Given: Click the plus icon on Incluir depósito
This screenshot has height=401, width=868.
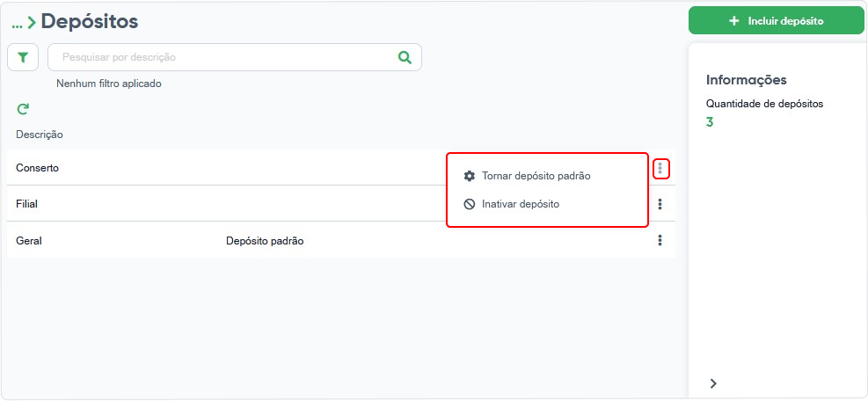Looking at the screenshot, I should click(x=734, y=21).
